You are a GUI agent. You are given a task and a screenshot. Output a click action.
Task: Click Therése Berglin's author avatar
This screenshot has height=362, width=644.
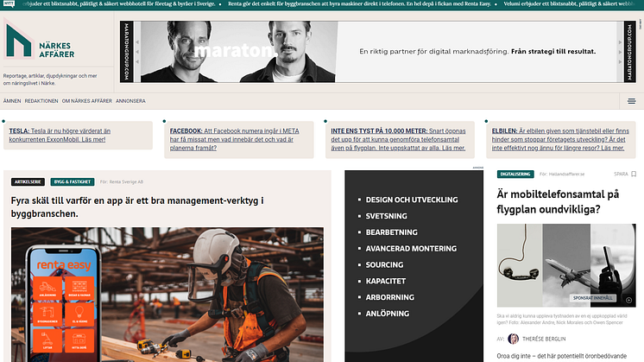pos(514,340)
